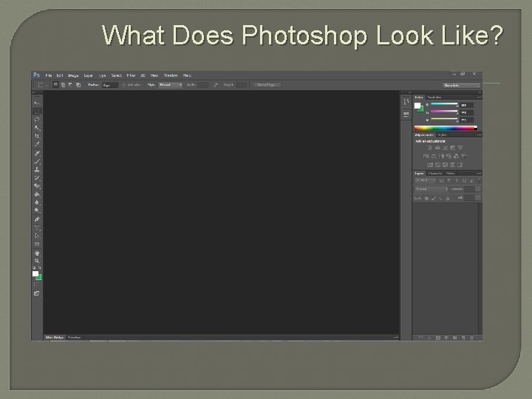Choose New selection mode in options bar

coord(55,85)
